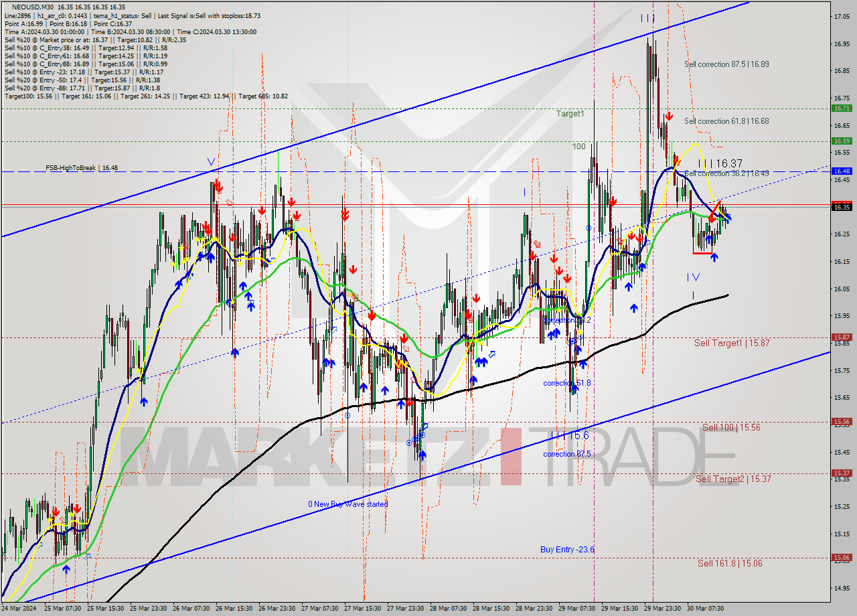The image size is (857, 616).
Task: Click the '0 New Buy Wave started' text
Action: pos(347,504)
